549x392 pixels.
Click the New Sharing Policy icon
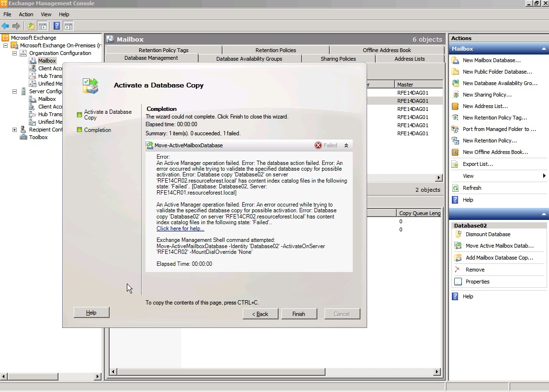pyautogui.click(x=455, y=95)
